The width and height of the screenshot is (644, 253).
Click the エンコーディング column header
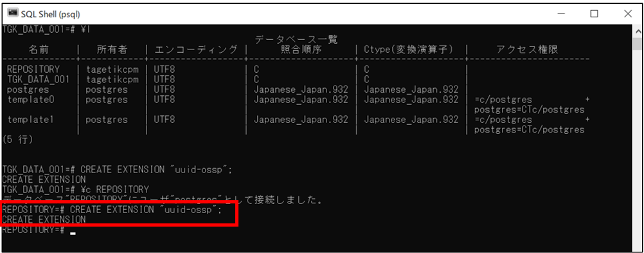[196, 50]
